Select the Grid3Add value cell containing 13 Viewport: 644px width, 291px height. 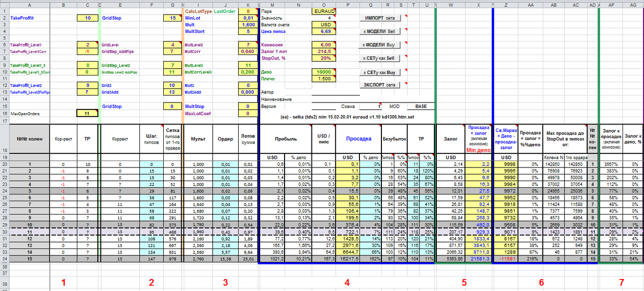tap(173, 92)
